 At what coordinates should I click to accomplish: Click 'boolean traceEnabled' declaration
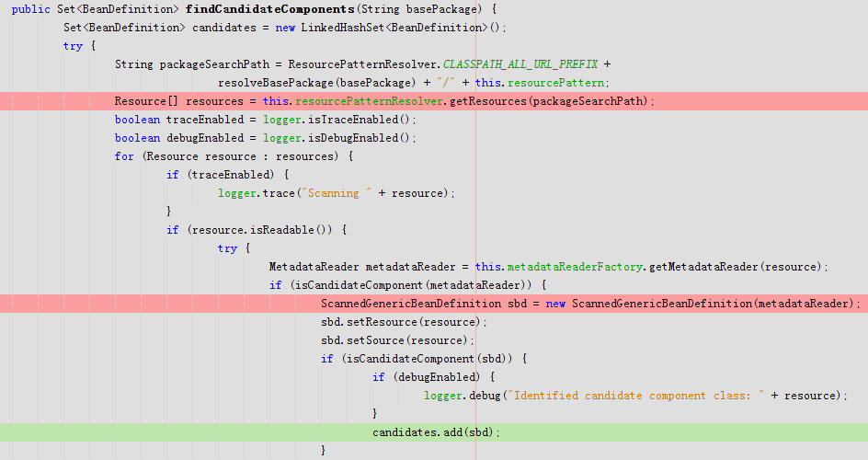pos(178,120)
